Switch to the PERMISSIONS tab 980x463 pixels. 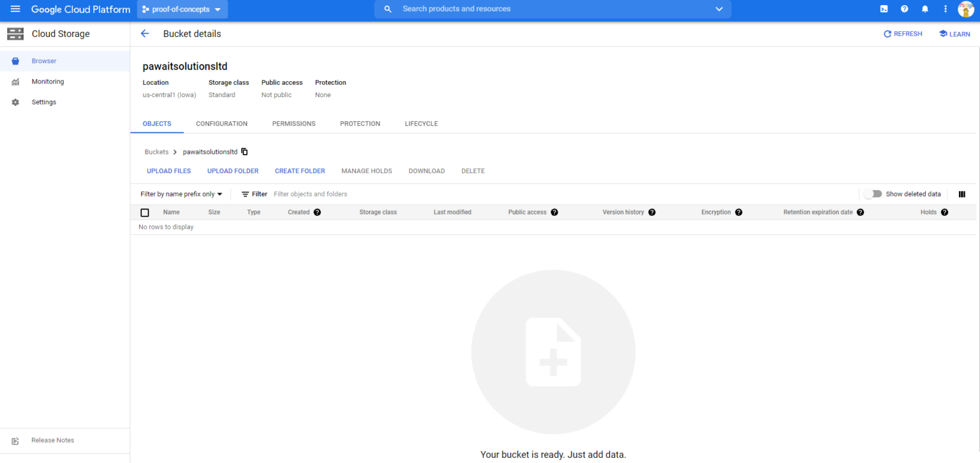tap(293, 124)
